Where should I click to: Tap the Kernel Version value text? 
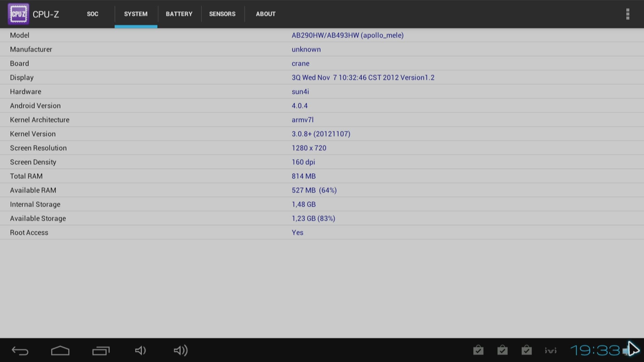click(x=321, y=134)
